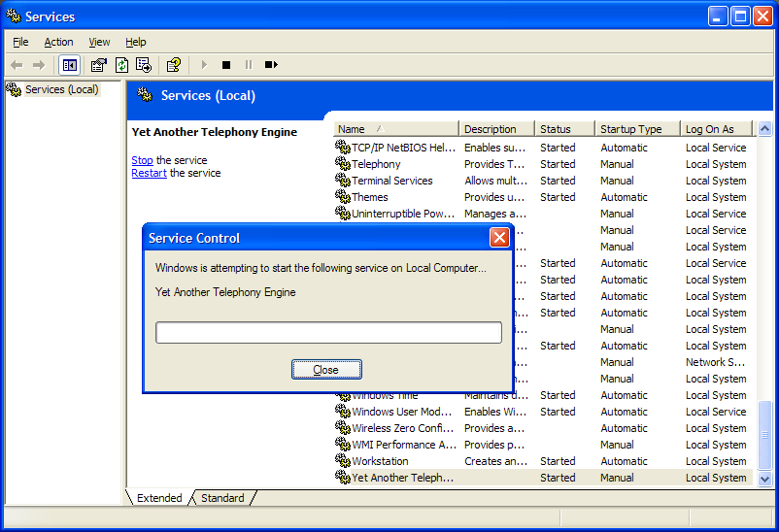Click the Refresh toolbar icon
Screen dimensions: 779x532
coord(121,65)
